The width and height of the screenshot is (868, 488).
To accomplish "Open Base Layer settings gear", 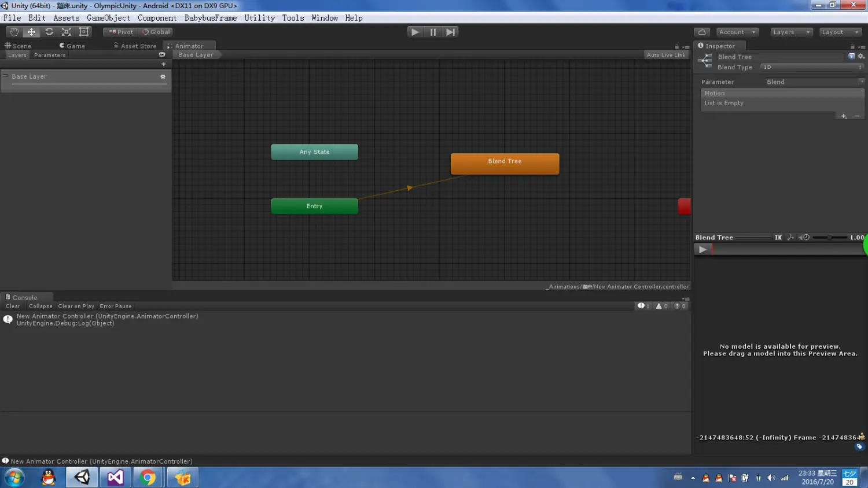I will [x=163, y=76].
